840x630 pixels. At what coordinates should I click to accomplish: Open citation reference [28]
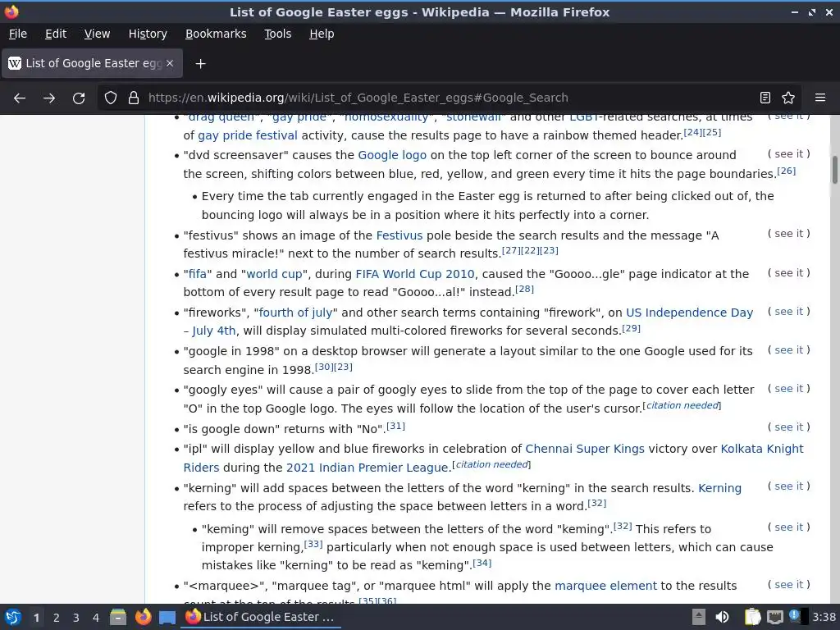tap(524, 290)
